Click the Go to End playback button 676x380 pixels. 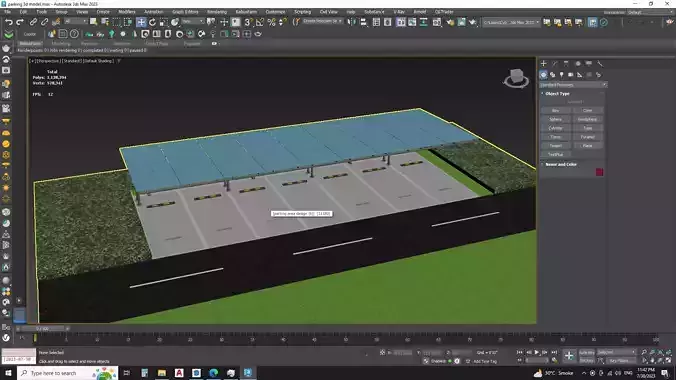(x=554, y=352)
